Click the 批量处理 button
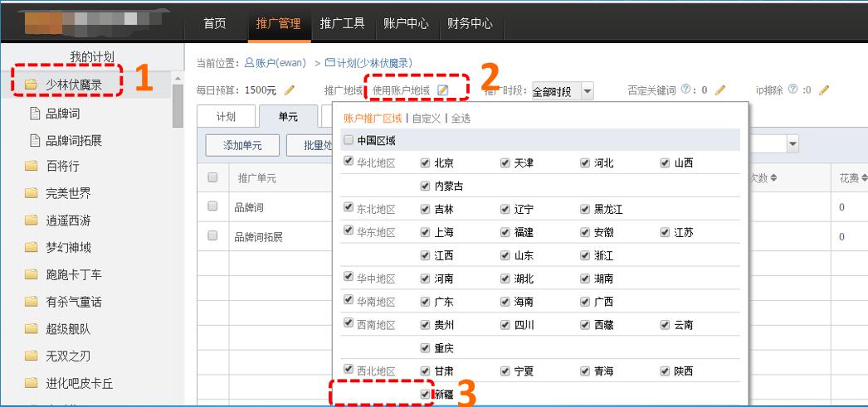 coord(309,145)
